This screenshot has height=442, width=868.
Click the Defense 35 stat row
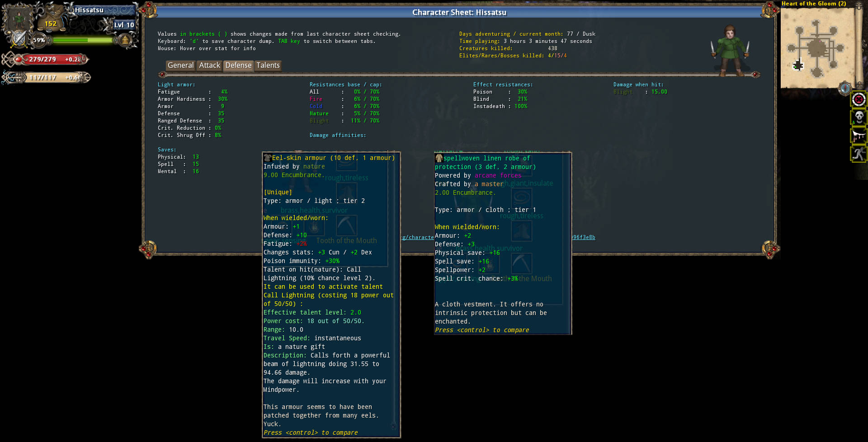click(191, 113)
